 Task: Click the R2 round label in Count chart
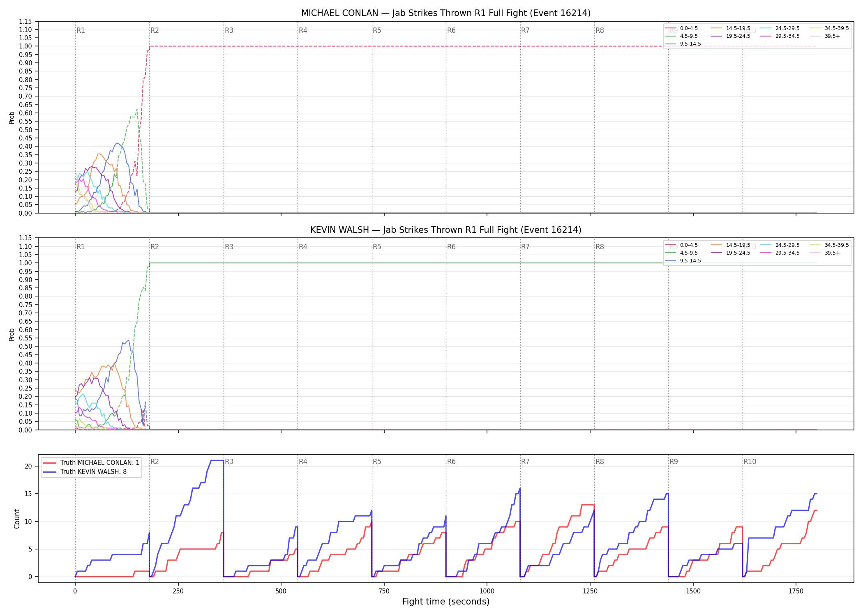point(155,462)
